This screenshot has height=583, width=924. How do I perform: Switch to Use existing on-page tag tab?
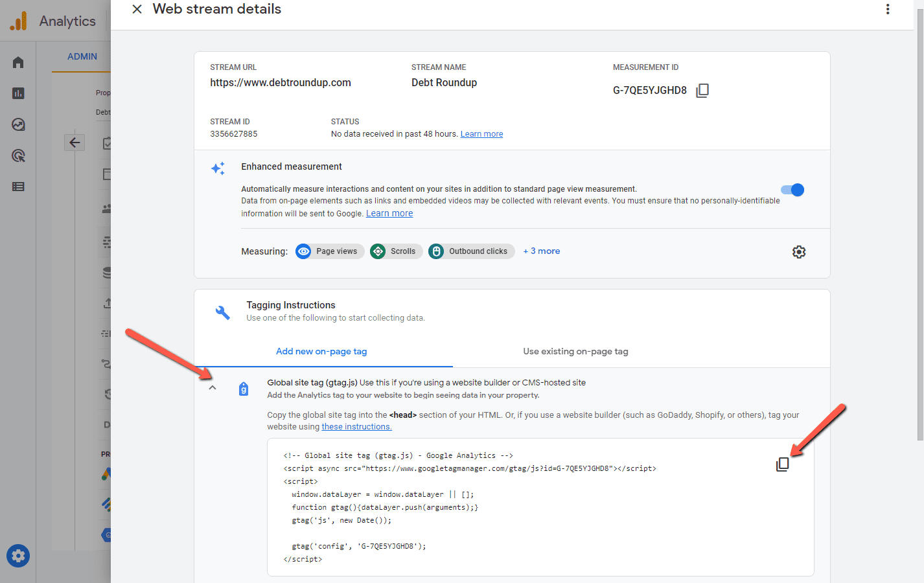click(575, 351)
